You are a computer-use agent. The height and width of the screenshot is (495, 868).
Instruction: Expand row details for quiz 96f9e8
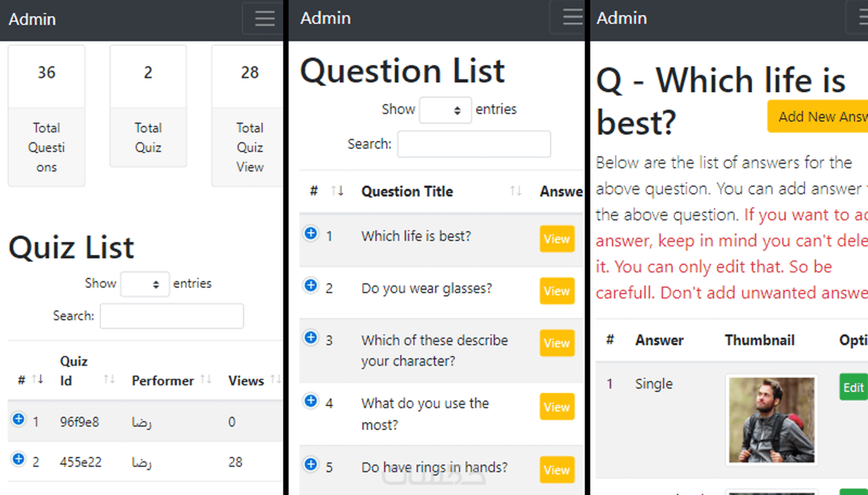pyautogui.click(x=19, y=419)
